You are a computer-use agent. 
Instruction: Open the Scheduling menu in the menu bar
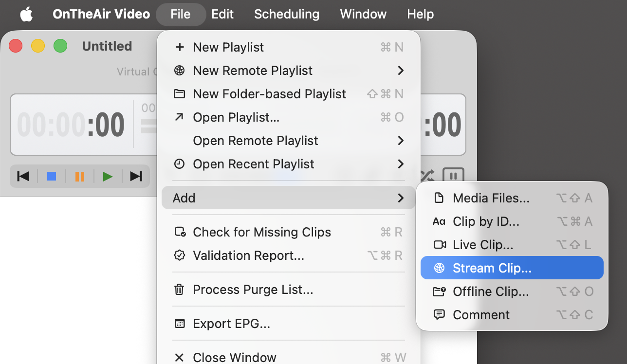coord(287,14)
